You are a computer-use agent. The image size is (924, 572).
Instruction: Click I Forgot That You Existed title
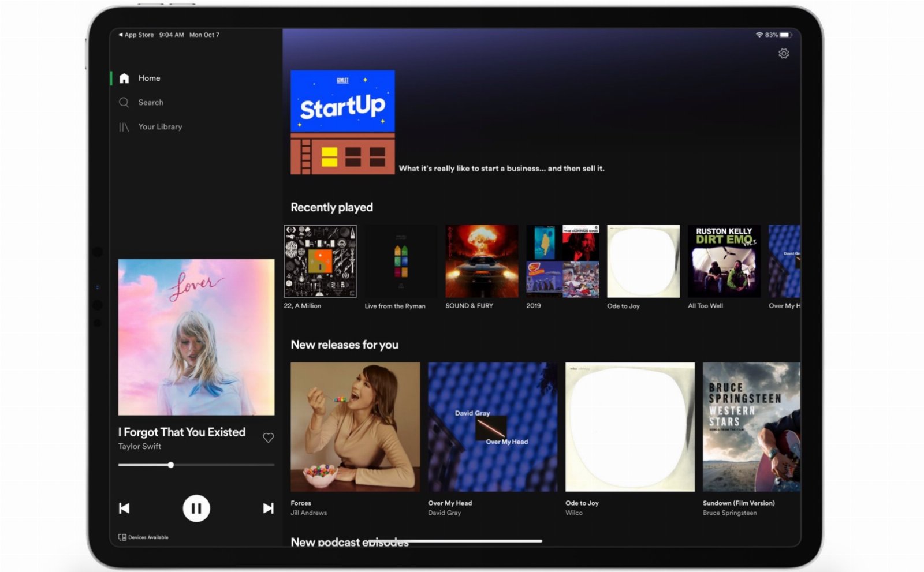coord(182,432)
